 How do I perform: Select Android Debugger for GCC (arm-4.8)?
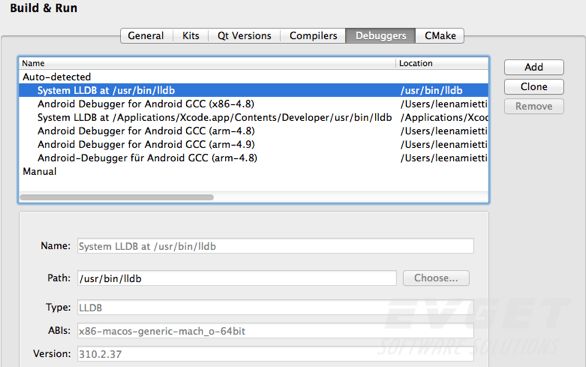point(253,131)
